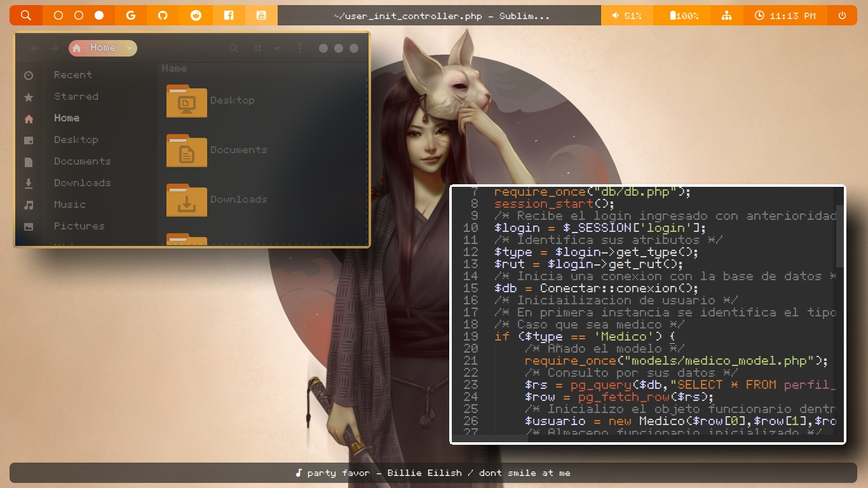Open the Google shortcut in top bar
Image resolution: width=868 pixels, height=488 pixels.
pos(131,15)
